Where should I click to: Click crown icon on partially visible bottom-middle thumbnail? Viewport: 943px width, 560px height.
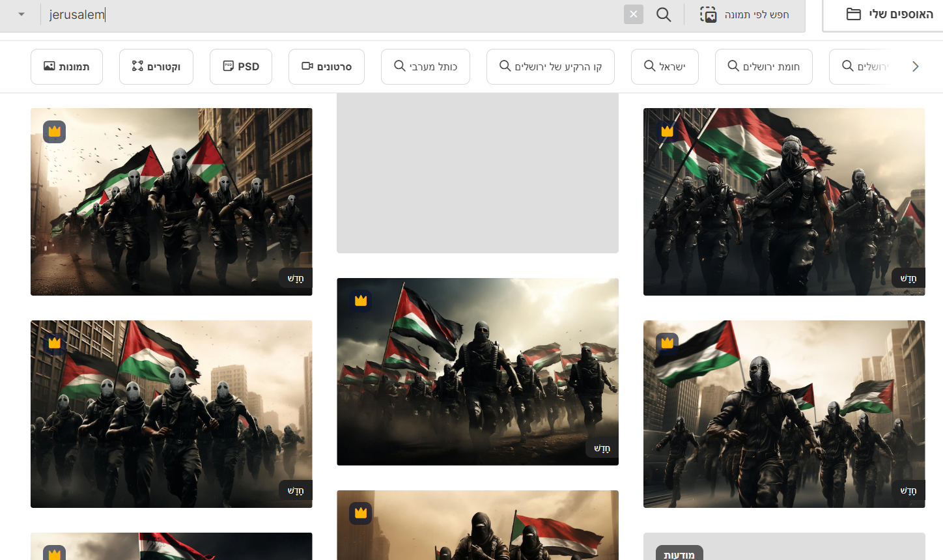pos(361,513)
